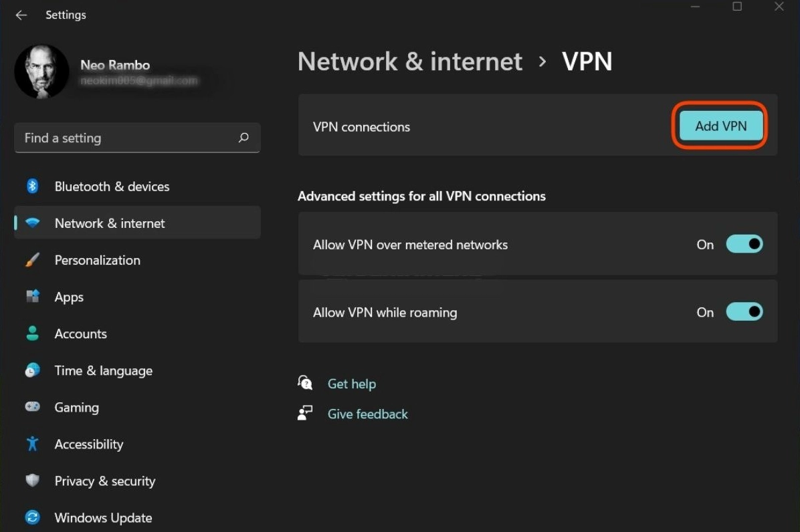Click the Neo Rambo profile picture
This screenshot has height=532, width=800.
41,70
